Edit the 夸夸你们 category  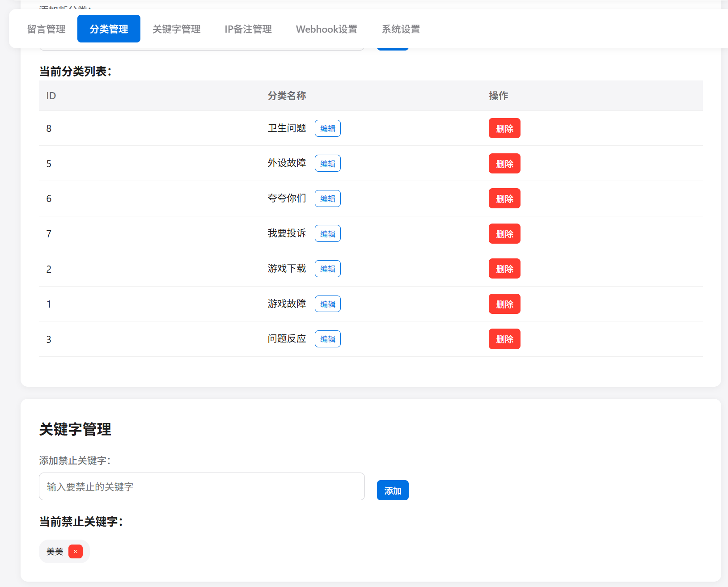click(x=327, y=198)
